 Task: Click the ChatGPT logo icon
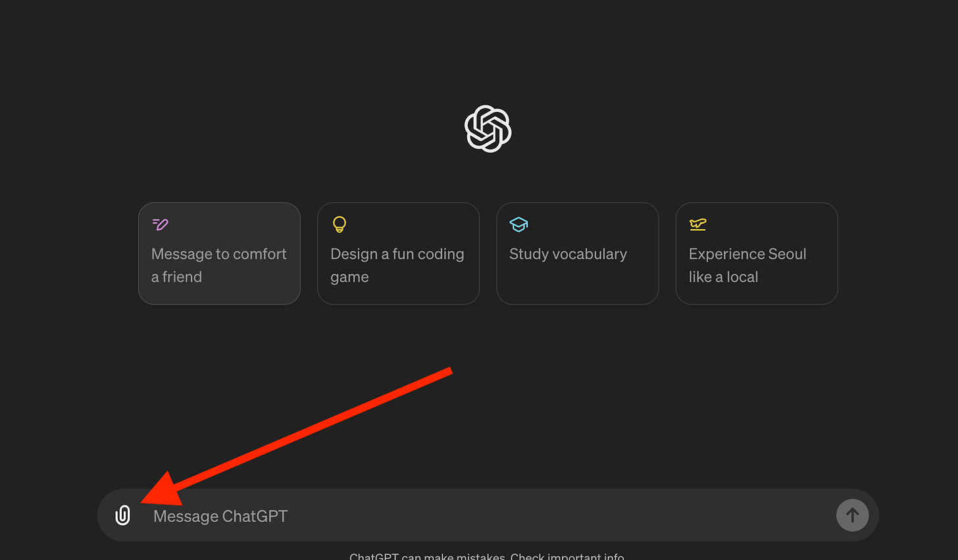click(488, 129)
